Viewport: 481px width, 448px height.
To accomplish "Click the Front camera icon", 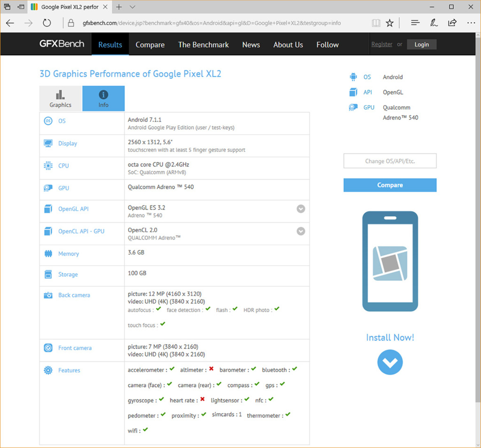I will click(x=48, y=348).
